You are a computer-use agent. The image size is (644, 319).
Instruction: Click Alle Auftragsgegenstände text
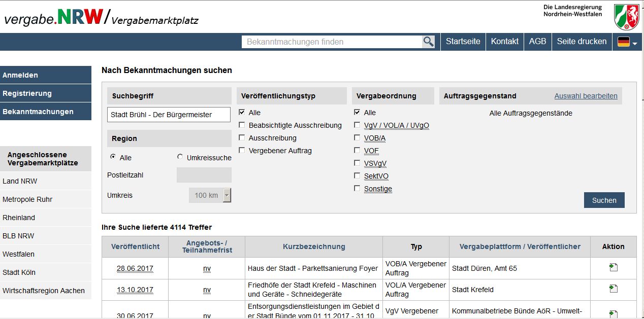point(531,113)
